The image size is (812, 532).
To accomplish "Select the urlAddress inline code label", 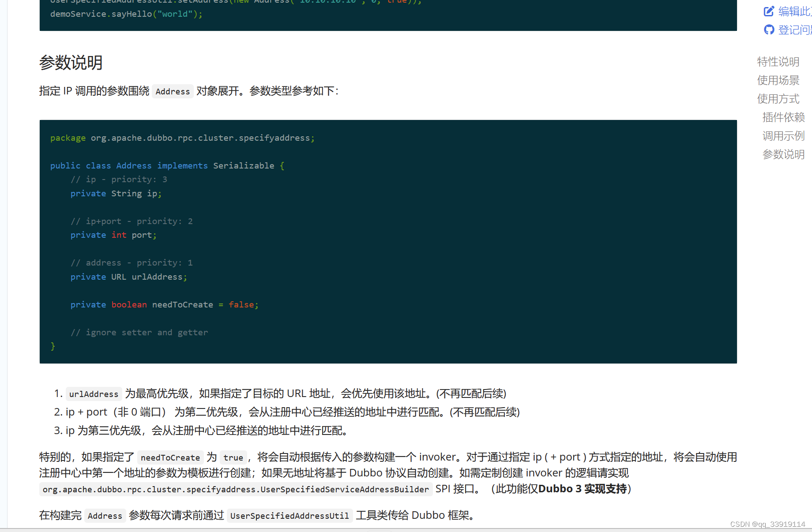I will (x=93, y=394).
